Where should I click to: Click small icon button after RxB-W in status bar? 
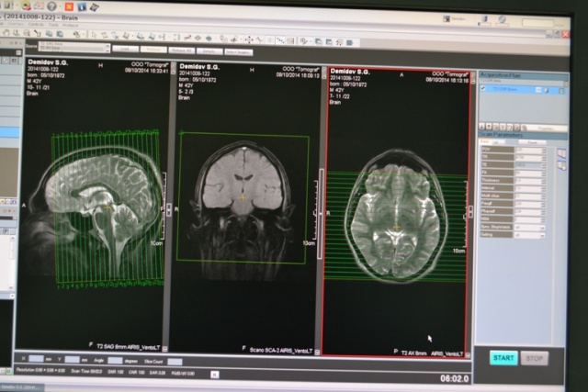(x=213, y=374)
